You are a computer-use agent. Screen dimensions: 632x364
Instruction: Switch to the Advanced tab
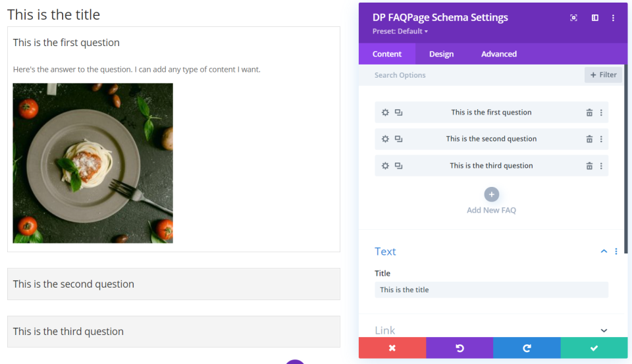coord(498,54)
